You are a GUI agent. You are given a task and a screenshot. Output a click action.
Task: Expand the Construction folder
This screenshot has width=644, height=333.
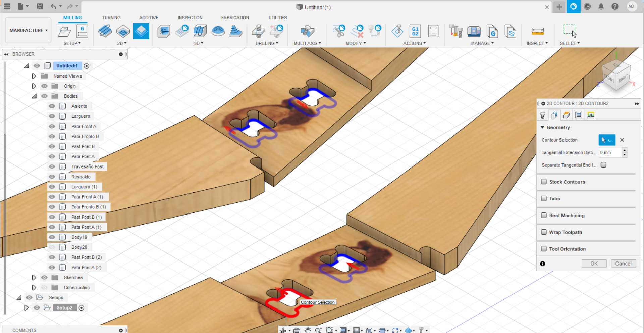[34, 287]
